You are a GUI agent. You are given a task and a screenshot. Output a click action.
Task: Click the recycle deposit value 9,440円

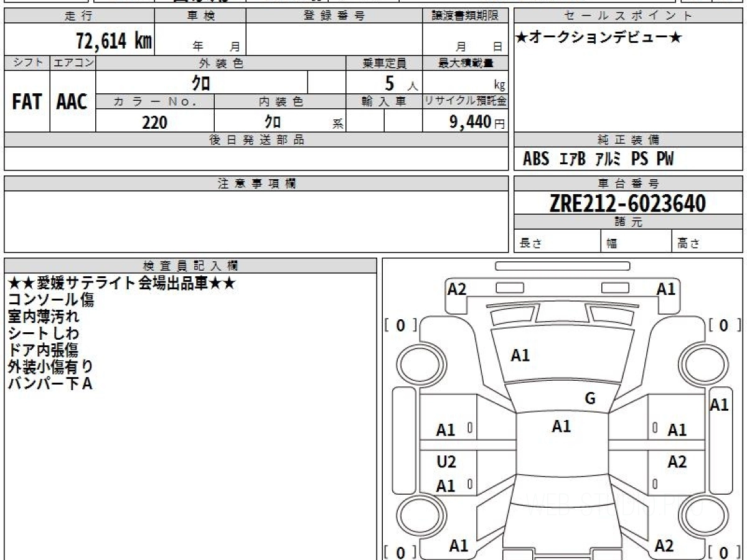point(477,123)
